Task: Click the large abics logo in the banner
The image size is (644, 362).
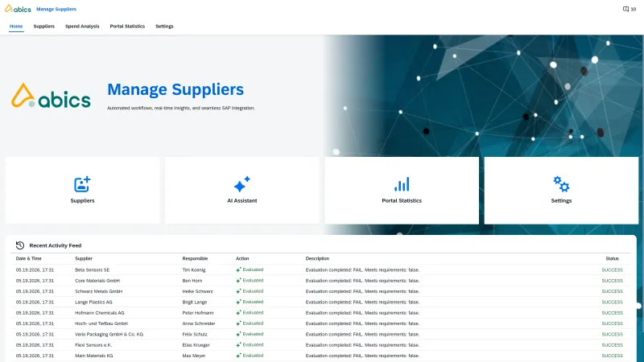Action: point(51,96)
